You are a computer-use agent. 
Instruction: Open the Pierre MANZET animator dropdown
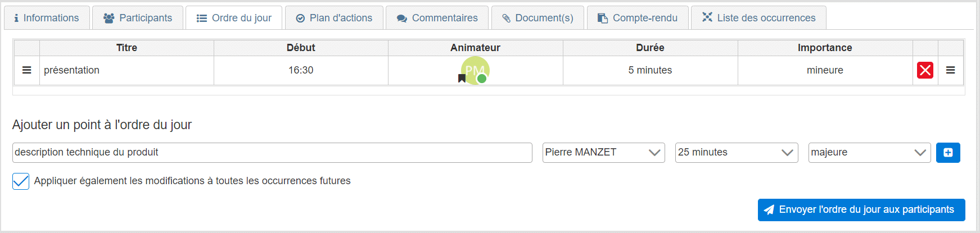(603, 153)
